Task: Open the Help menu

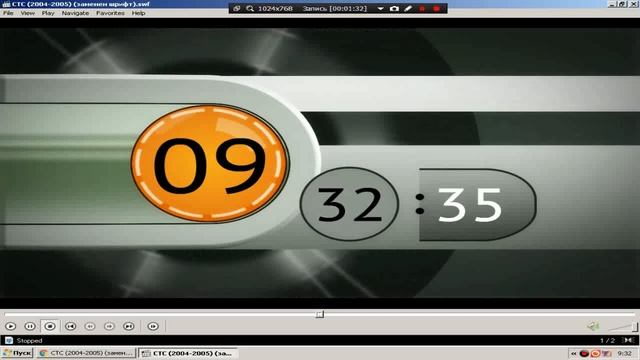Action: pyautogui.click(x=138, y=13)
